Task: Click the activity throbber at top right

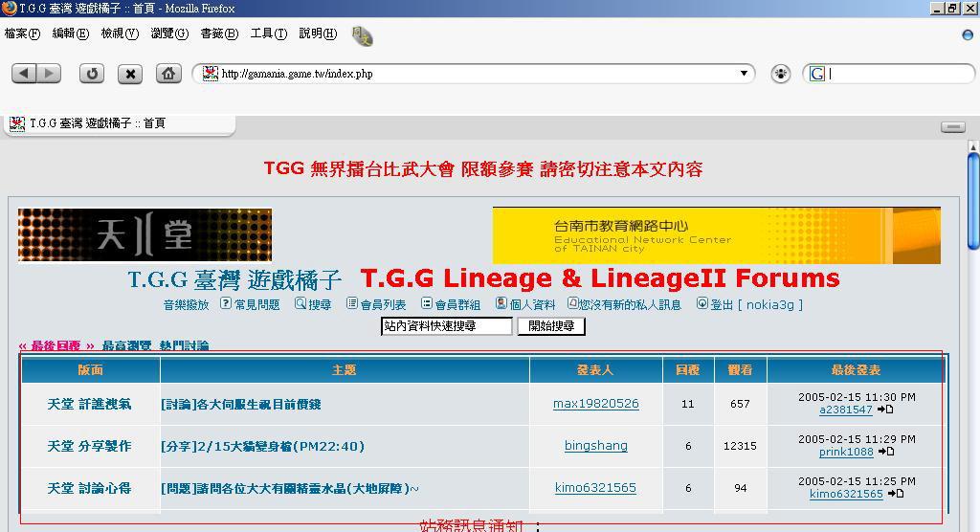Action: (969, 35)
